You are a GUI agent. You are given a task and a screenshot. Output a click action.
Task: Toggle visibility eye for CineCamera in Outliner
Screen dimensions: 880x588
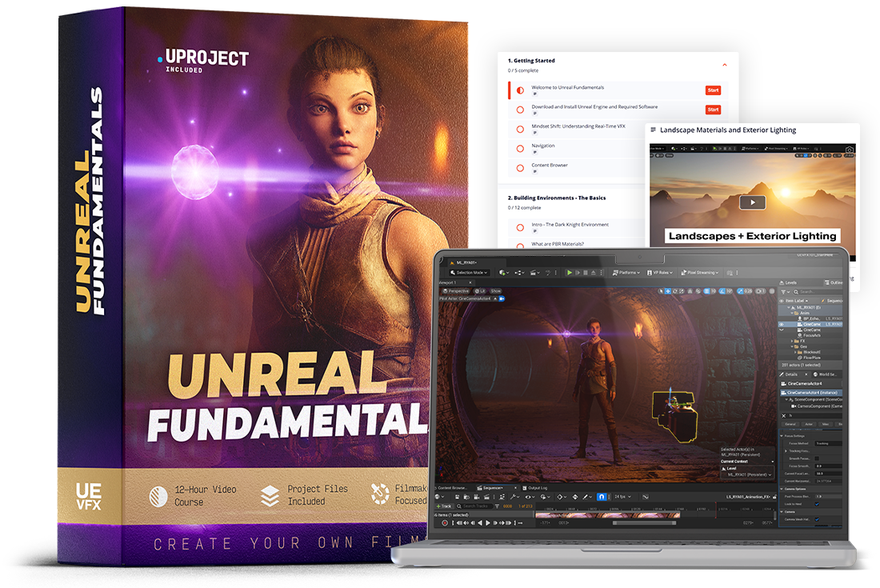pyautogui.click(x=781, y=325)
